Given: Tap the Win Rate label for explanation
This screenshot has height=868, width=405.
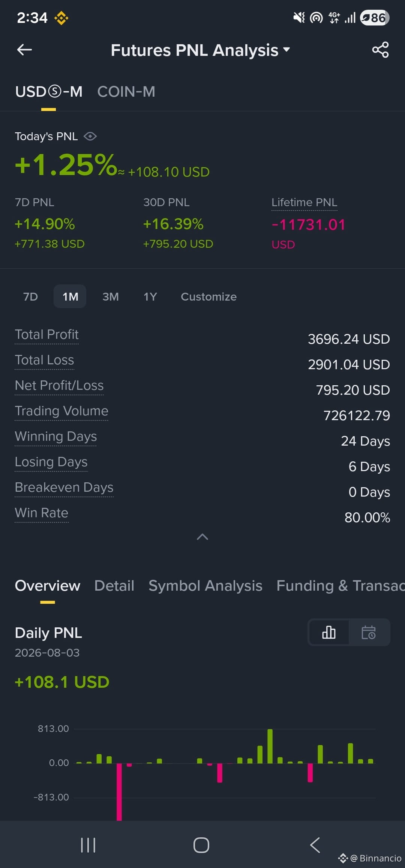Looking at the screenshot, I should (x=41, y=513).
